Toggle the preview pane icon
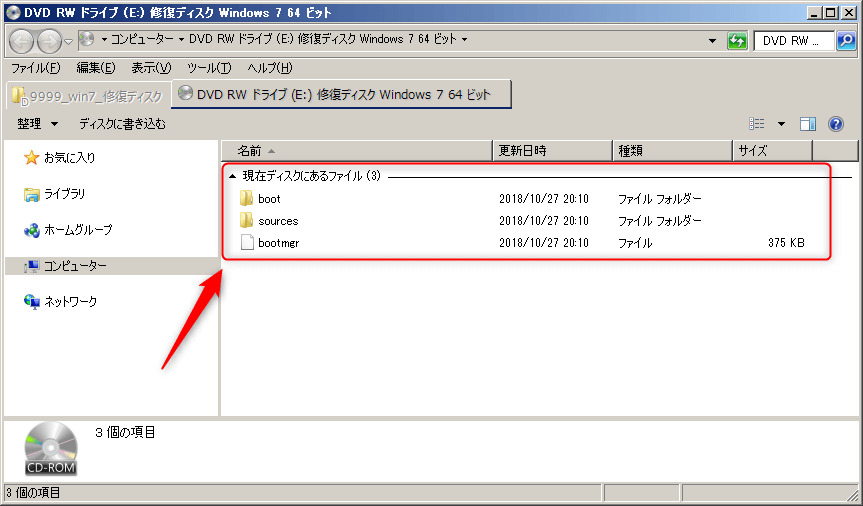 809,124
